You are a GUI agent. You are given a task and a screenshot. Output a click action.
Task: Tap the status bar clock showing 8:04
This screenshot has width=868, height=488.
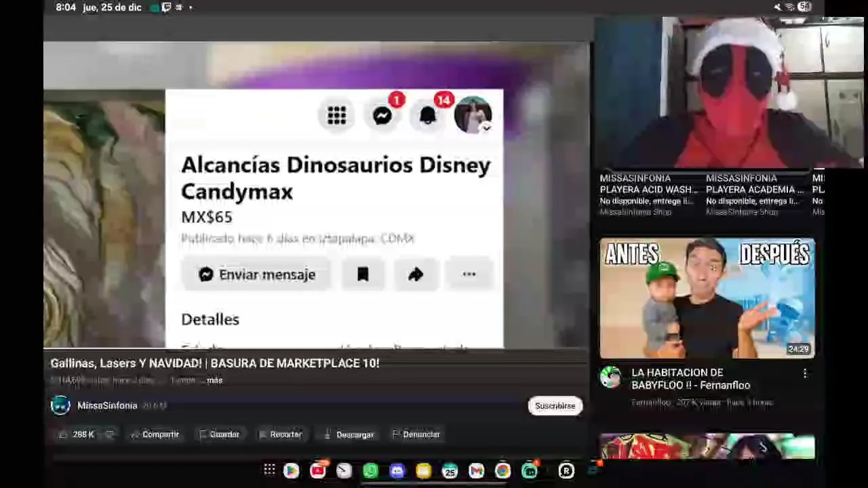[x=66, y=7]
